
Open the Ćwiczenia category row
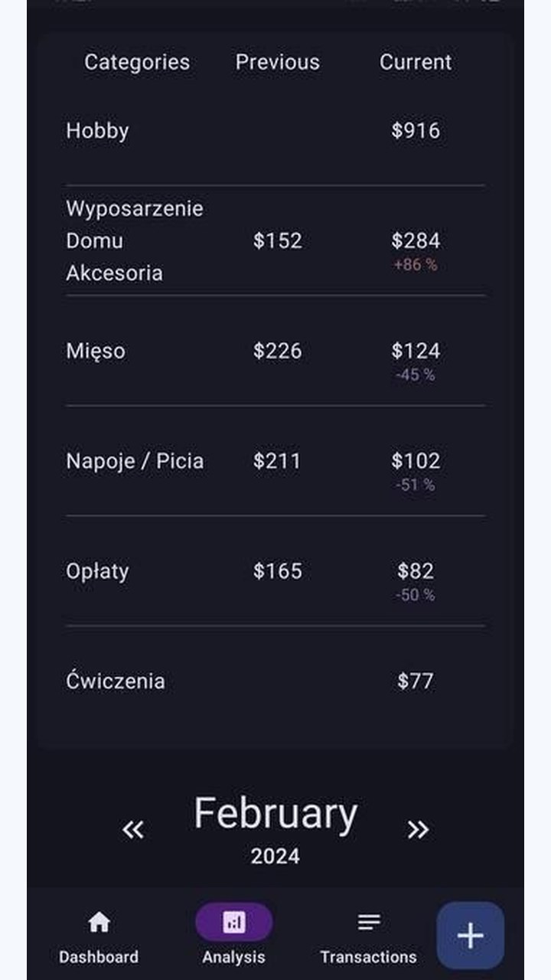pos(275,681)
